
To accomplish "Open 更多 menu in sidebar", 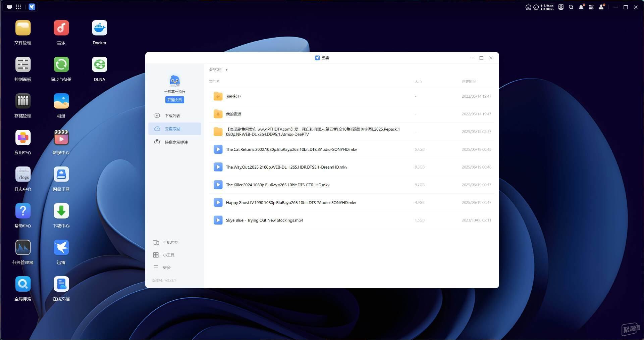I will (x=162, y=268).
